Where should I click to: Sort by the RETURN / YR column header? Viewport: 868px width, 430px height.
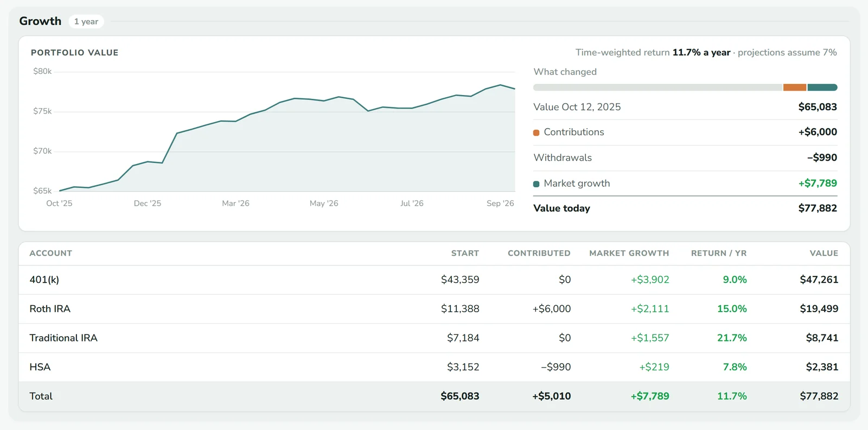click(719, 253)
